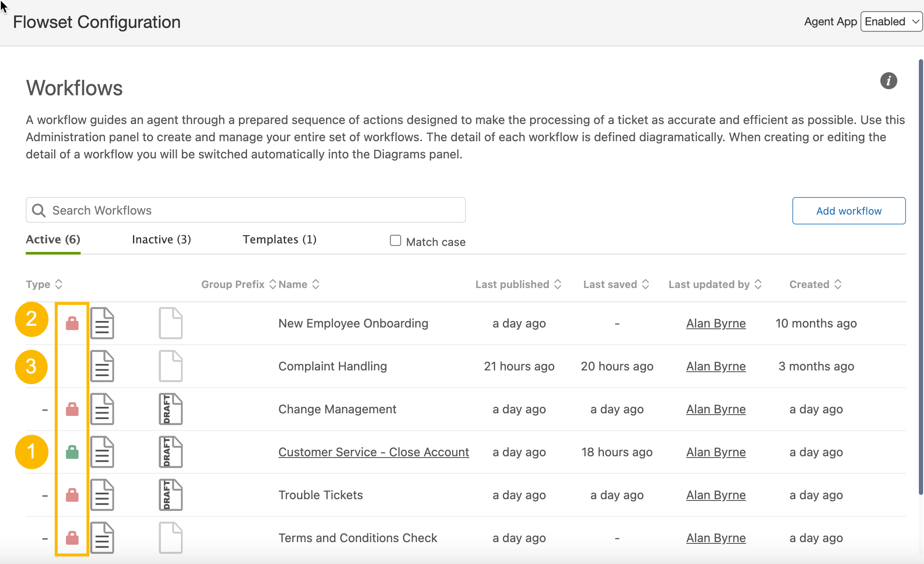Screen dimensions: 924x564
Task: Click '10 months ago' created cell
Action: [816, 323]
